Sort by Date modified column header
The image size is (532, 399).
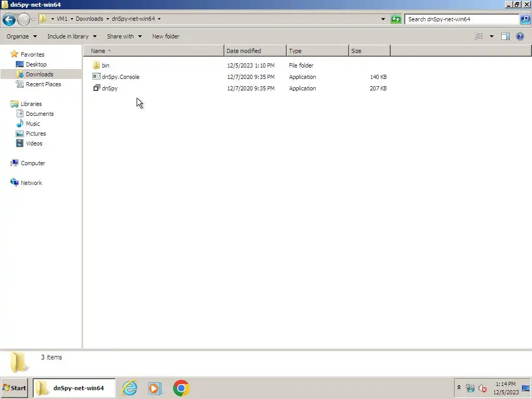tap(255, 51)
